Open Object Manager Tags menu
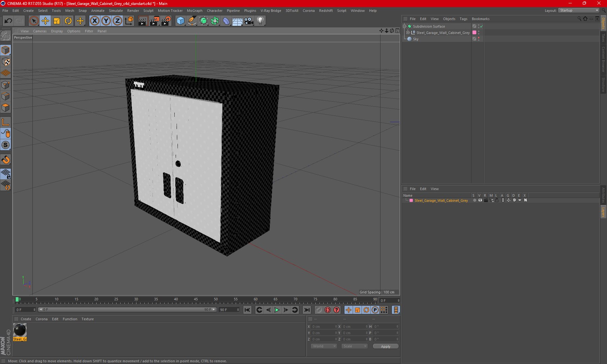Image resolution: width=607 pixels, height=364 pixels. tap(463, 19)
